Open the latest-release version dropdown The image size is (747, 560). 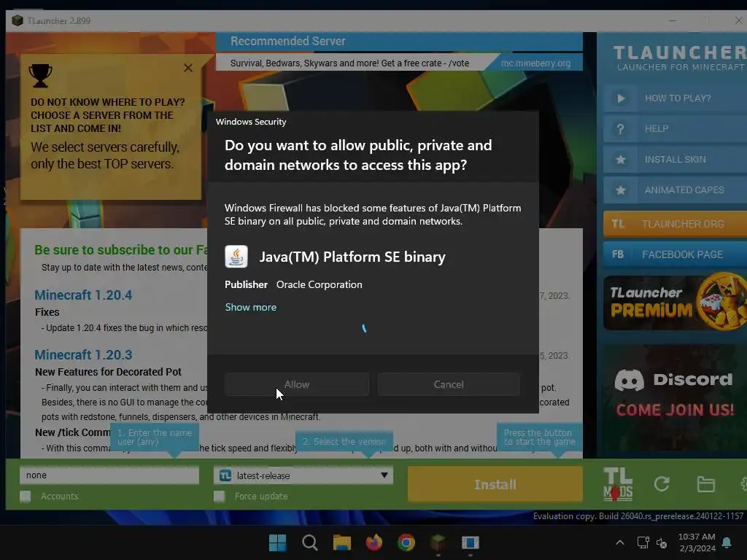(x=303, y=475)
